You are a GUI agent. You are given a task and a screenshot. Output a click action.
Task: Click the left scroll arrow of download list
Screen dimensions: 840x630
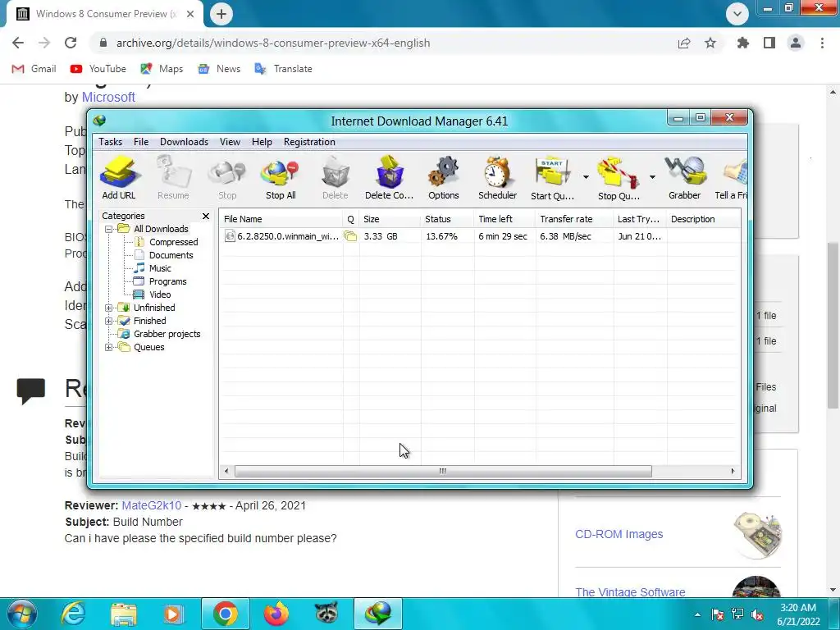[x=226, y=472]
